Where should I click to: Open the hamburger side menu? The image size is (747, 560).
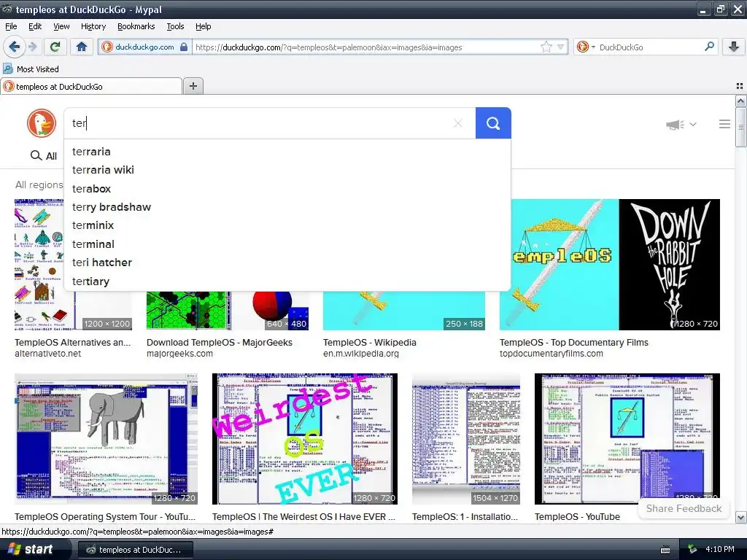click(724, 124)
